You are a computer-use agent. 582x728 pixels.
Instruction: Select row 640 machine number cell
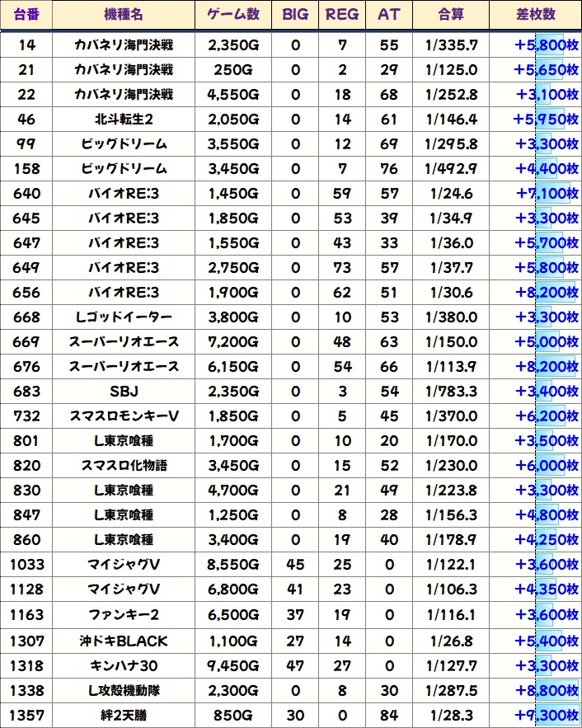(x=26, y=194)
